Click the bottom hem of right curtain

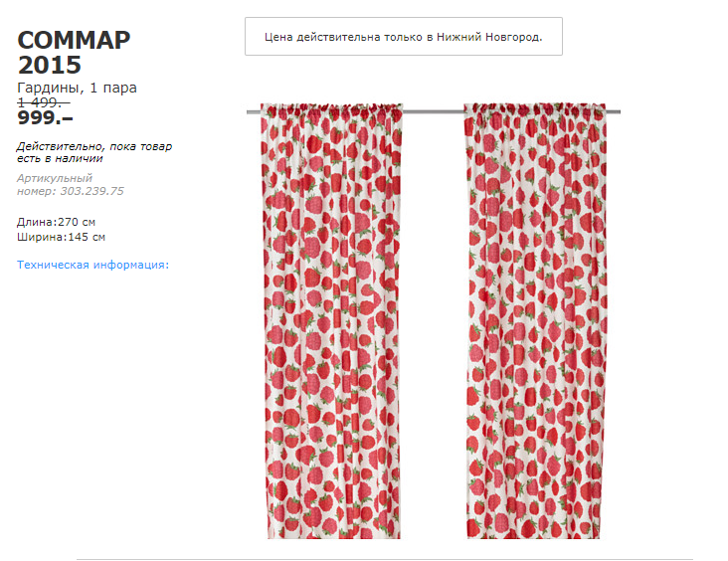(533, 535)
